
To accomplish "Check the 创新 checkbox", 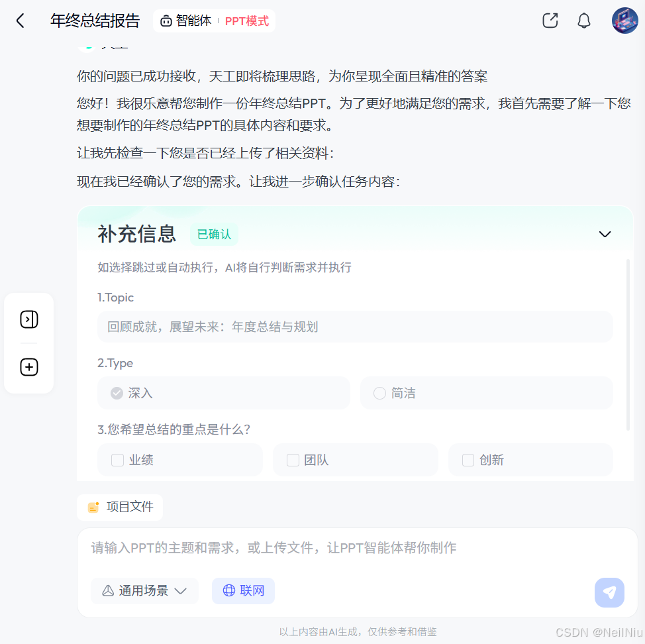I will (x=468, y=459).
